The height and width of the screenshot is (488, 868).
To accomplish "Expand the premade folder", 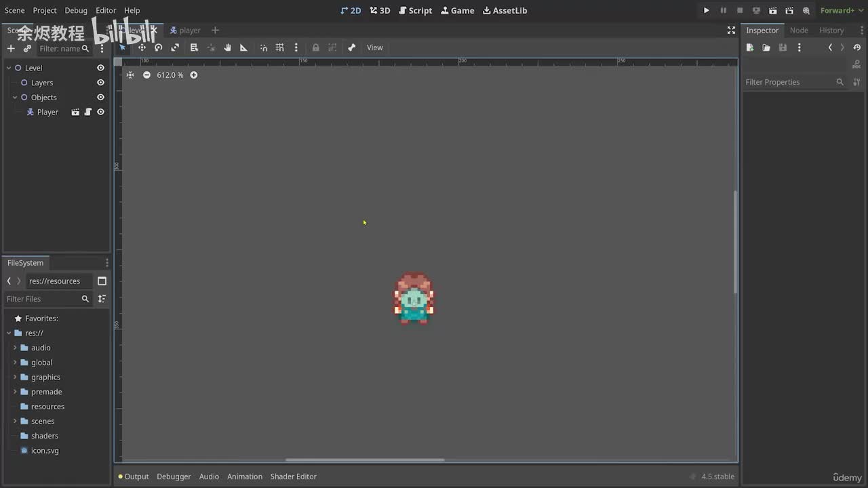I will [15, 392].
